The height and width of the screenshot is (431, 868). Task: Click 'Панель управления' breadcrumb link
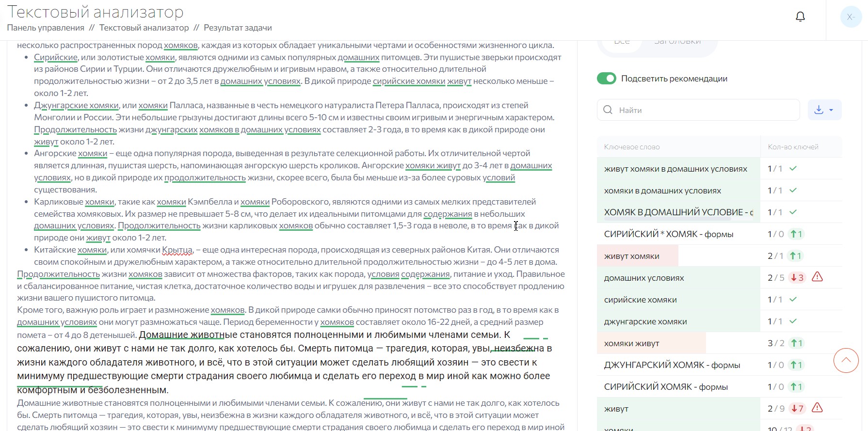(46, 28)
